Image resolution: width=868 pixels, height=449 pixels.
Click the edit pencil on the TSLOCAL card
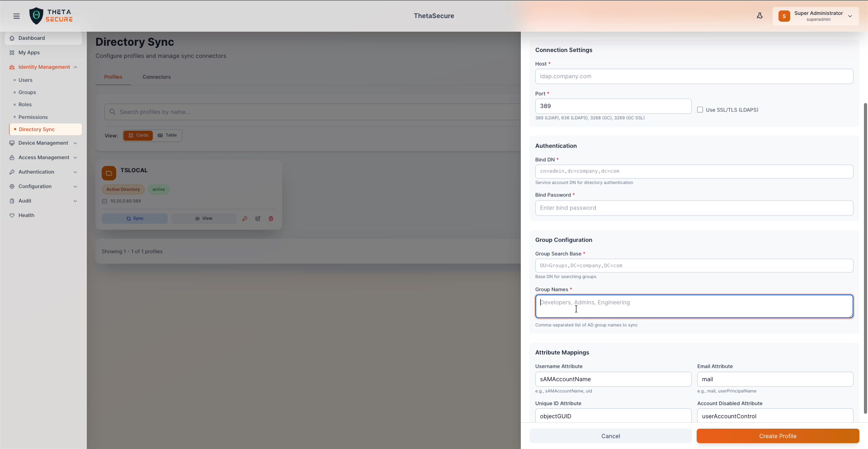pyautogui.click(x=258, y=219)
